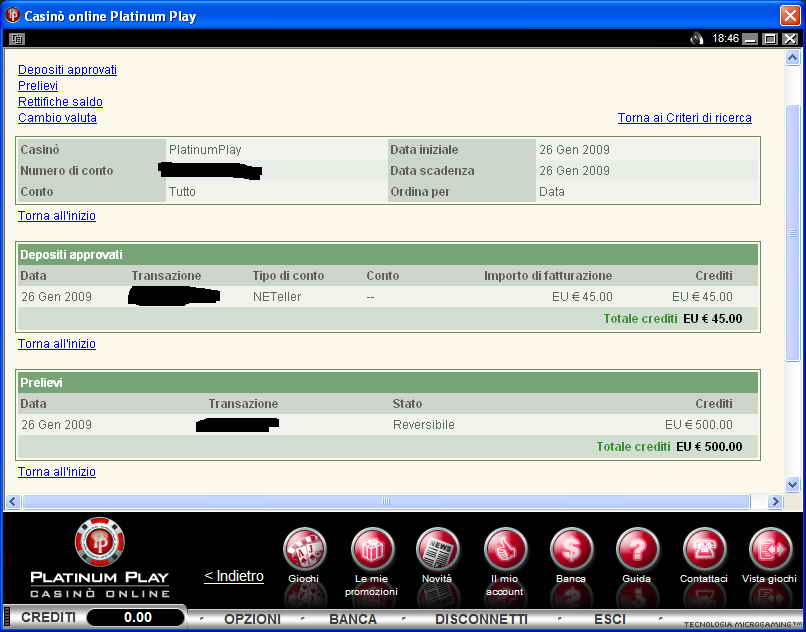Screen dimensions: 806x632
Task: Open the BANCA menu in bottom bar
Action: [x=353, y=619]
